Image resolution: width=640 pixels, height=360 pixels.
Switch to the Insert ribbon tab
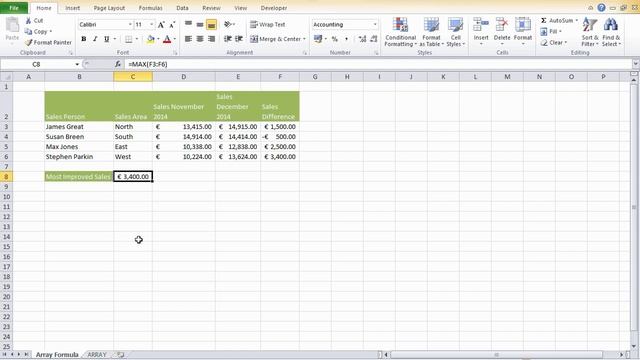tap(73, 8)
